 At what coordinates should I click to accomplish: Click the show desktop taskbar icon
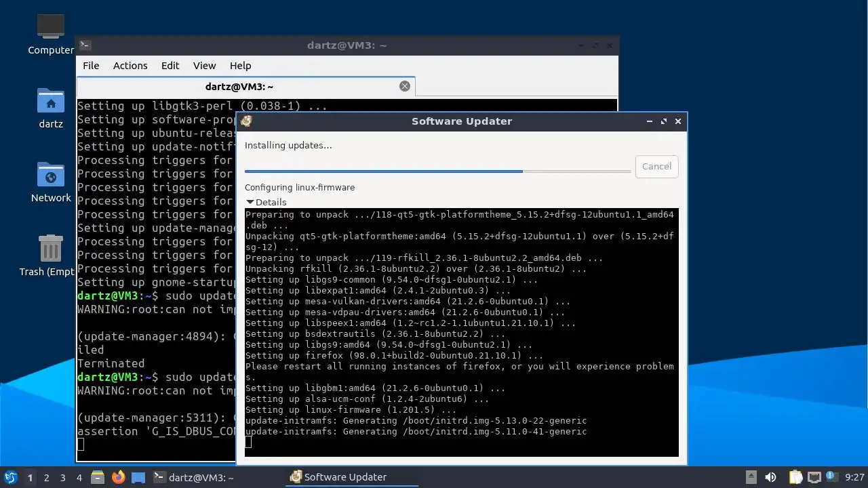point(138,477)
